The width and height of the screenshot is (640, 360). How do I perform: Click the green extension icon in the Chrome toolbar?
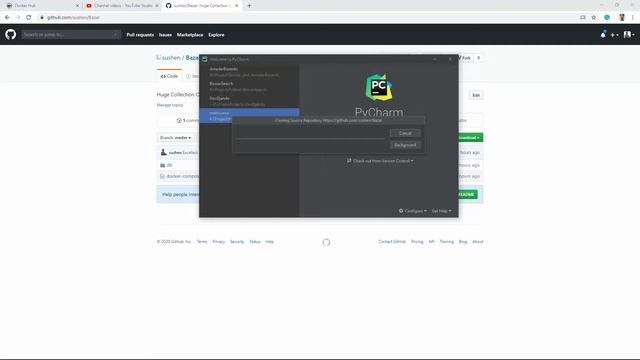pyautogui.click(x=607, y=18)
